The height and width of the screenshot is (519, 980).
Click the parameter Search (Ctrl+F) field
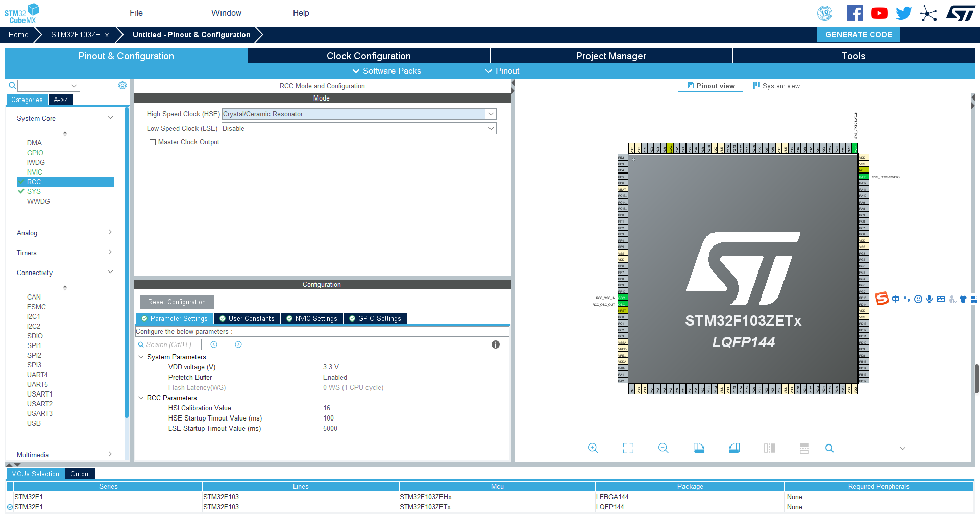pos(173,344)
